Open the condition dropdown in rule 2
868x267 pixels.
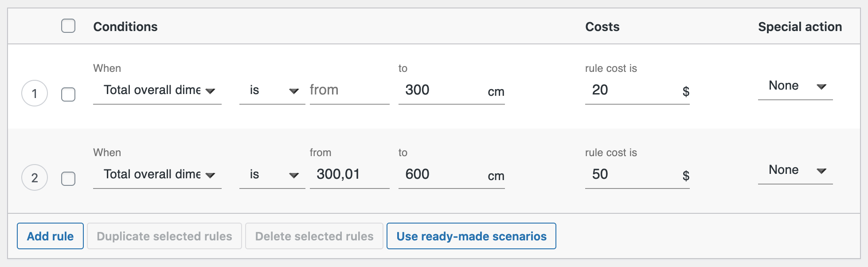tap(157, 174)
